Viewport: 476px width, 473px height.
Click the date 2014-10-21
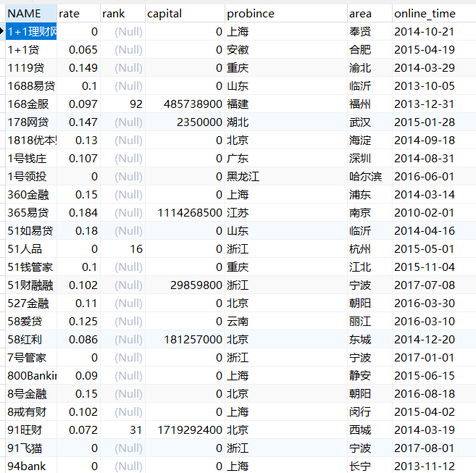click(x=424, y=32)
